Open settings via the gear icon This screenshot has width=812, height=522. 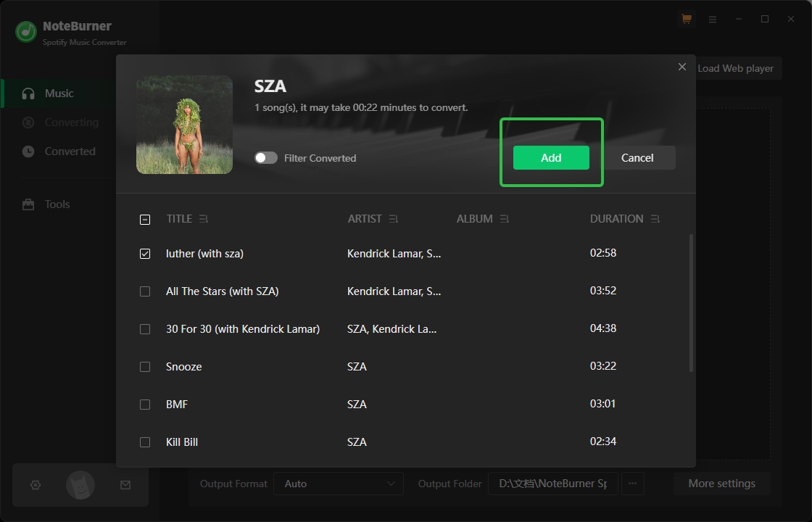(35, 484)
